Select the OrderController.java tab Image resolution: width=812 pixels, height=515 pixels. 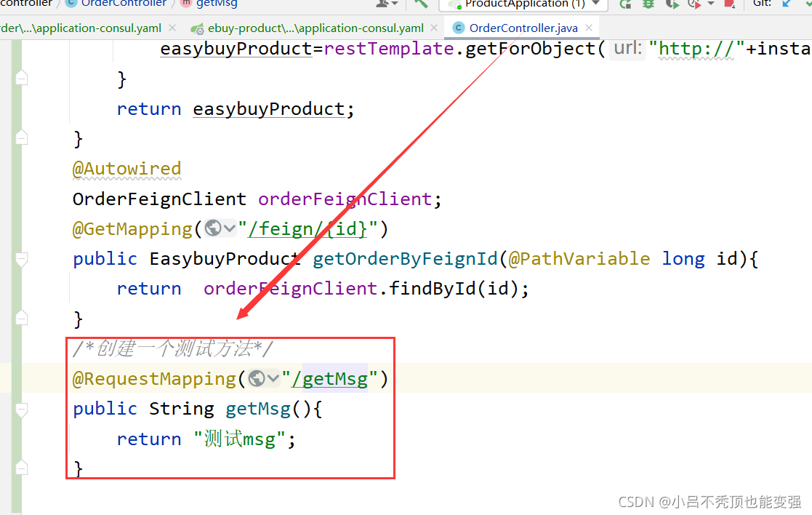[x=523, y=28]
